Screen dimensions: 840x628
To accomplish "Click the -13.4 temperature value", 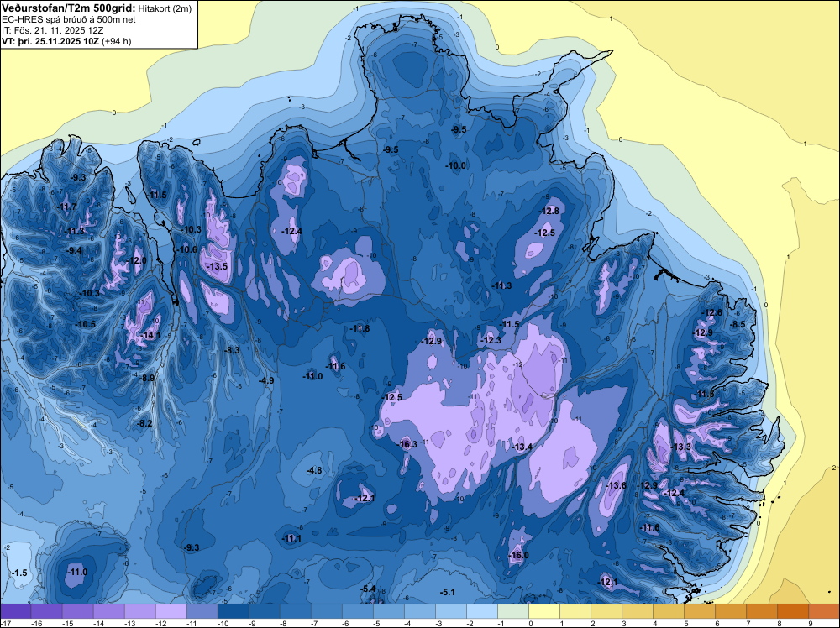I will (x=522, y=447).
